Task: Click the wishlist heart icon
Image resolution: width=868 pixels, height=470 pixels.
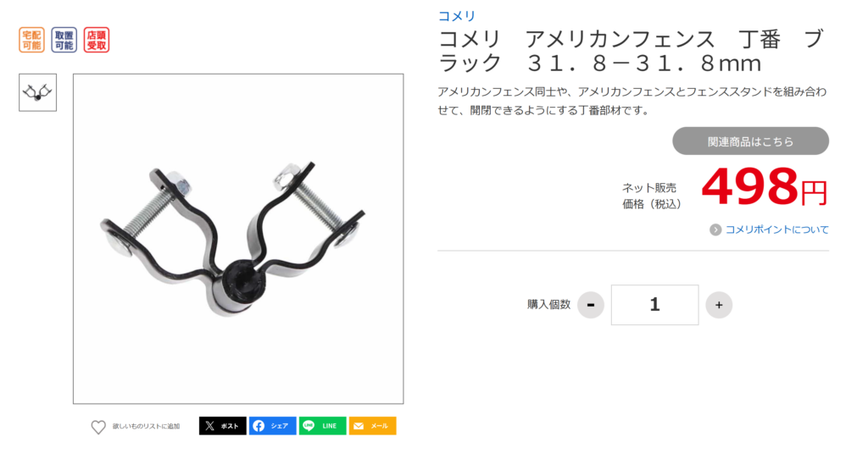Action: click(x=98, y=427)
